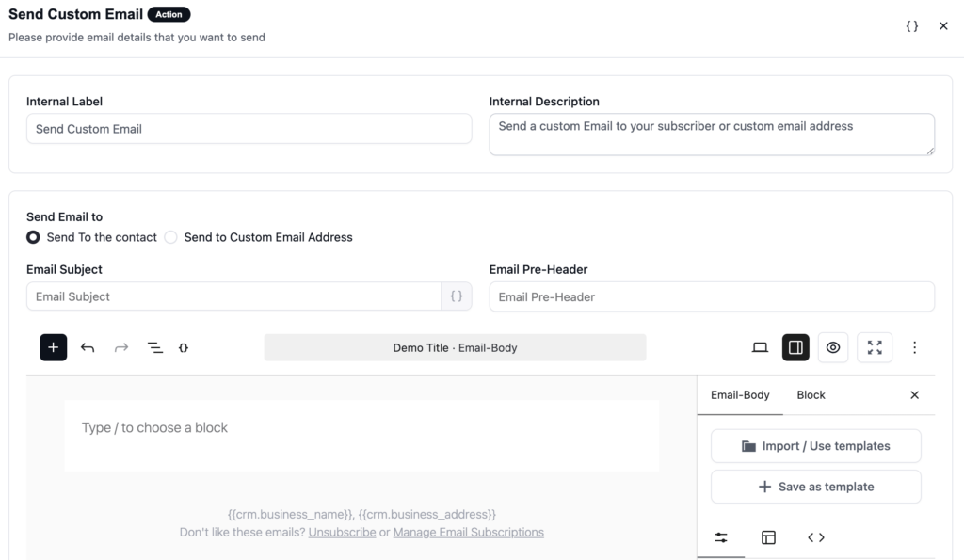Close the Send Custom Email dialog

[x=943, y=25]
